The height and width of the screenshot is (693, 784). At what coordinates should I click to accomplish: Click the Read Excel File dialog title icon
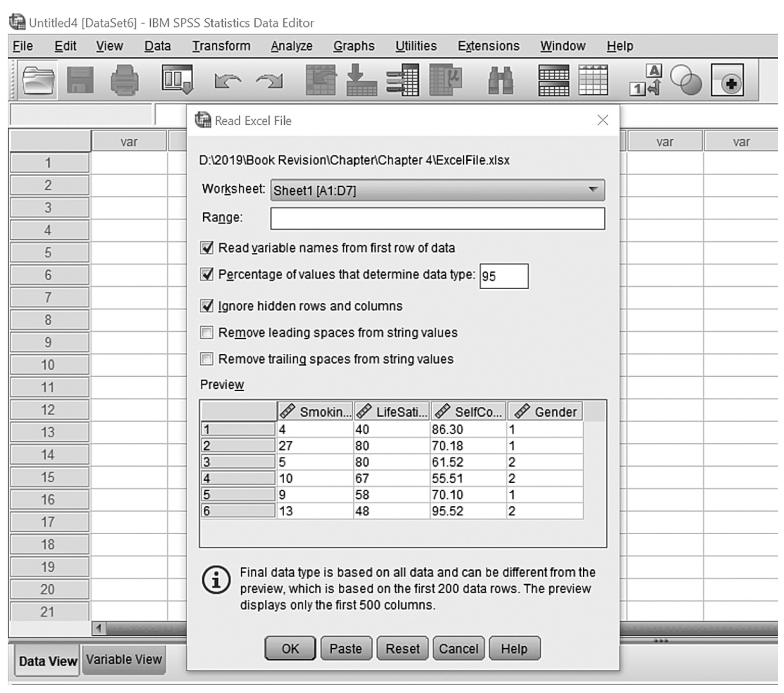pyautogui.click(x=203, y=120)
